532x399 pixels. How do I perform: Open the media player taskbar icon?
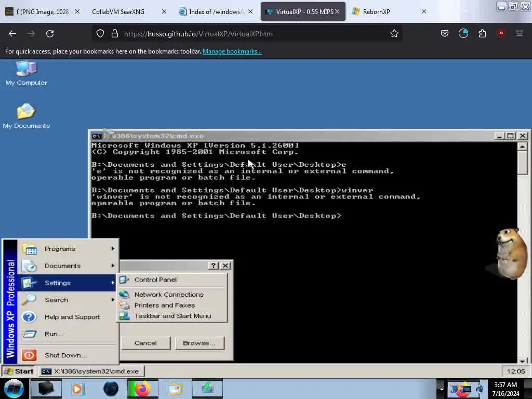point(77,389)
